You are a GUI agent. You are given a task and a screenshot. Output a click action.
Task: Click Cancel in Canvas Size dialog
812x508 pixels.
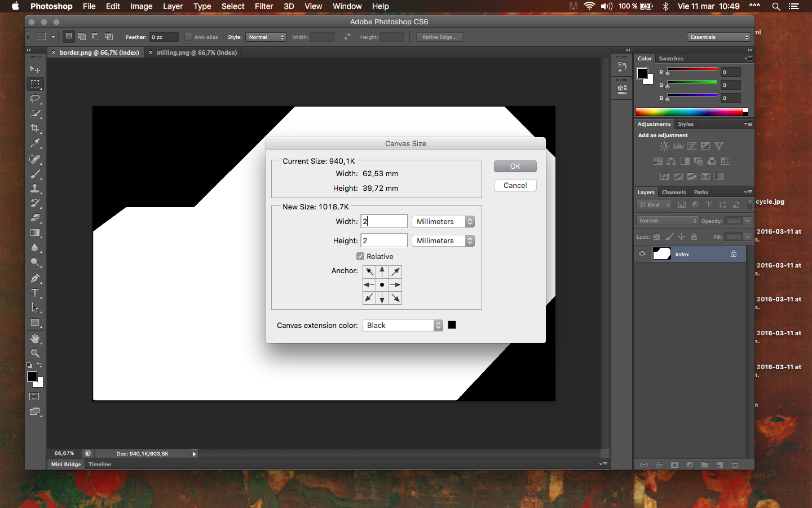[x=515, y=186]
